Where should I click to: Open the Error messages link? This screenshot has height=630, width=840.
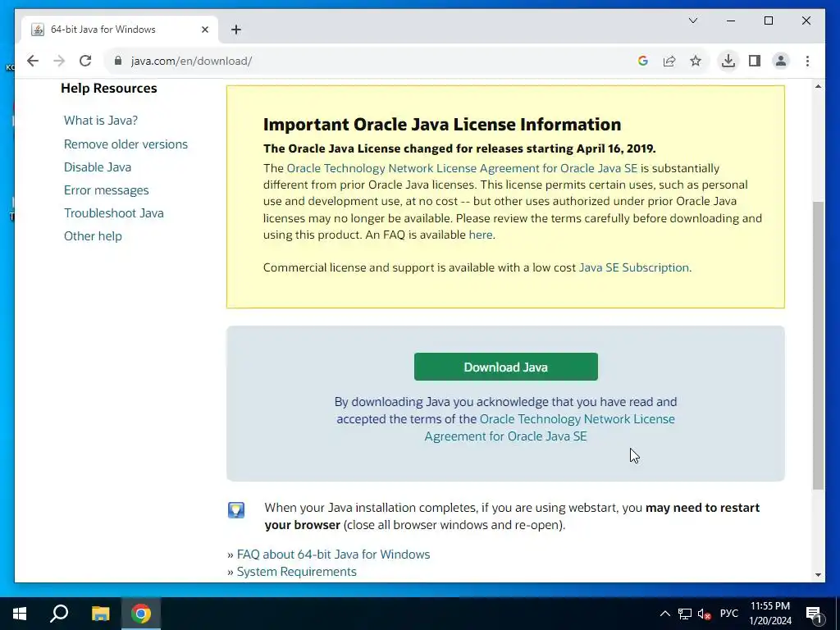[106, 190]
